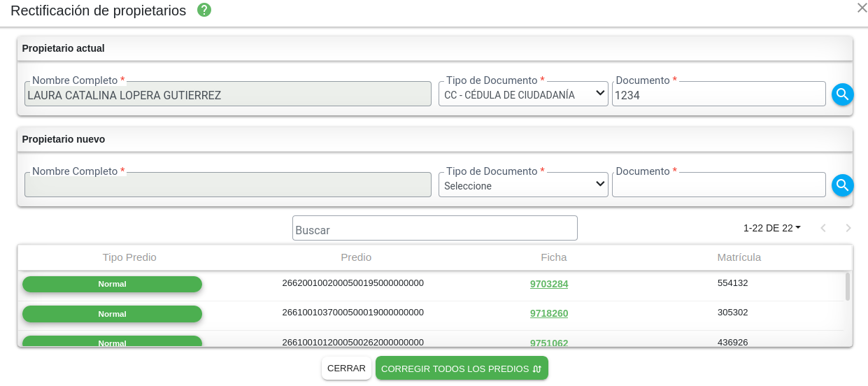Go to next page of results
This screenshot has width=868, height=386.
coord(848,228)
